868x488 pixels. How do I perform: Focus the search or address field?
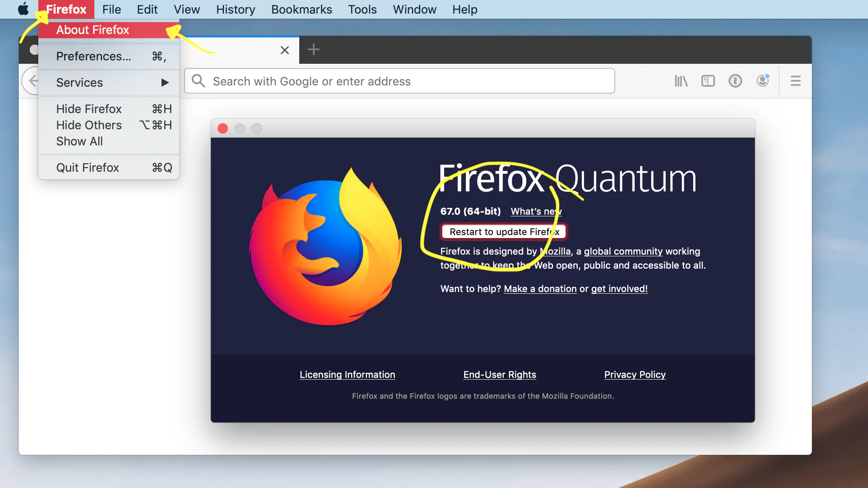pyautogui.click(x=400, y=81)
